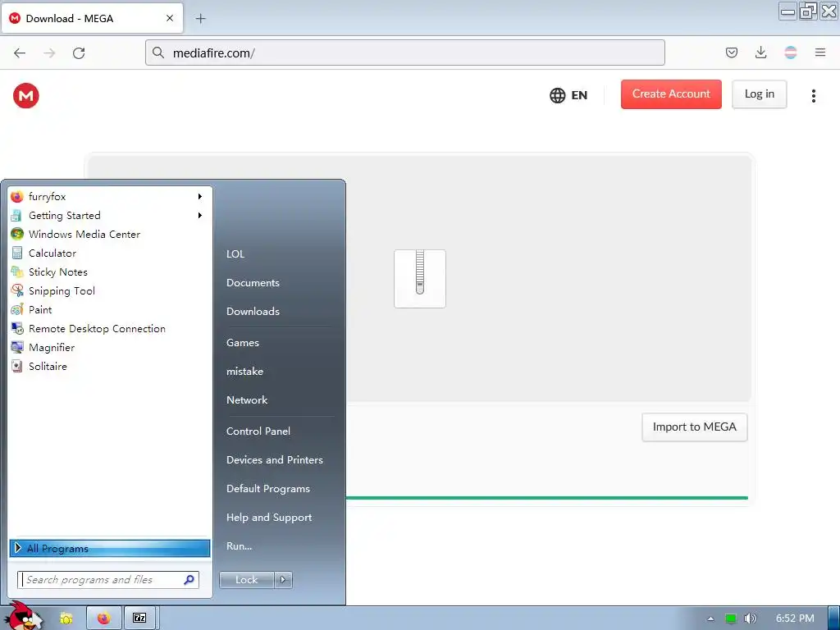Open the Pocket save icon in toolbar

coord(731,52)
